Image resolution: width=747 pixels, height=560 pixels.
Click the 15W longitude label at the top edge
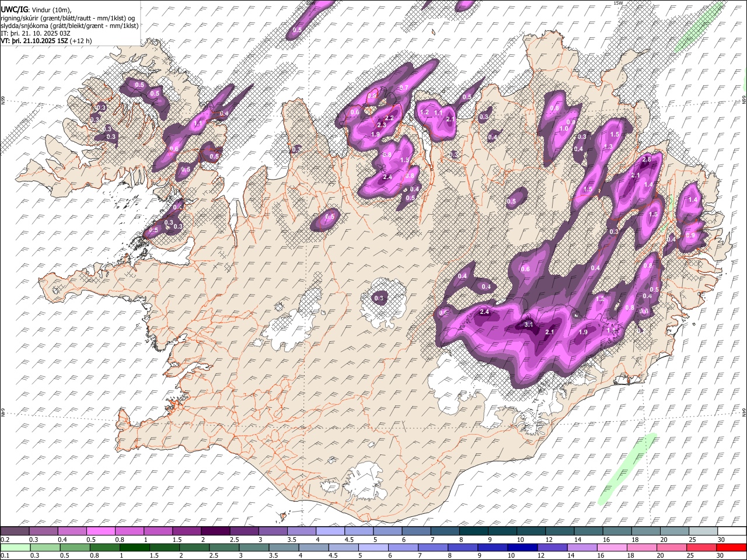point(618,3)
